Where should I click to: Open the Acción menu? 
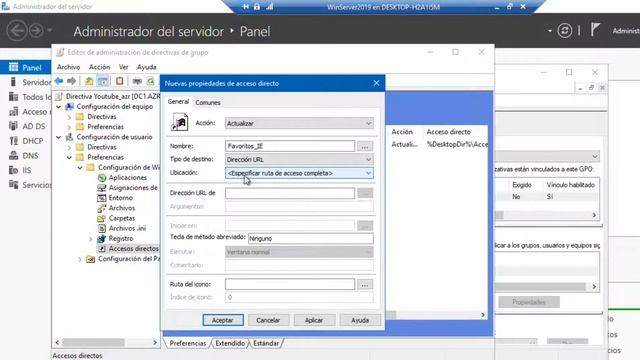[100, 67]
